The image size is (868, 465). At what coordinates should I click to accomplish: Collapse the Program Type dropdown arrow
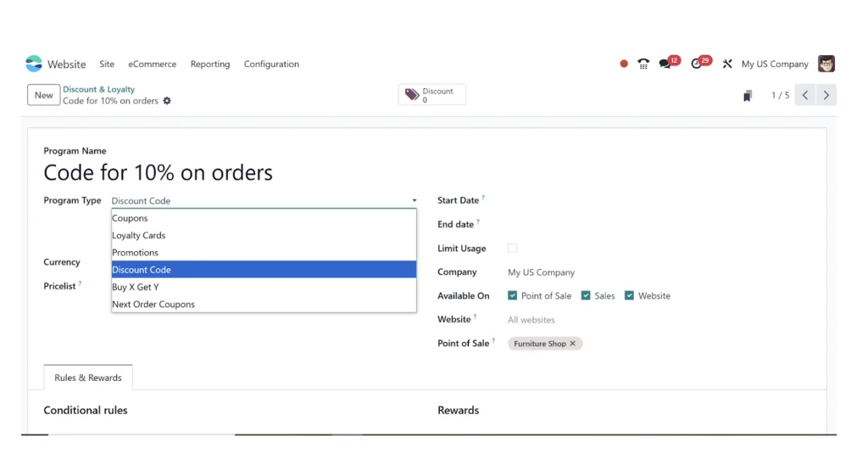[x=414, y=200]
